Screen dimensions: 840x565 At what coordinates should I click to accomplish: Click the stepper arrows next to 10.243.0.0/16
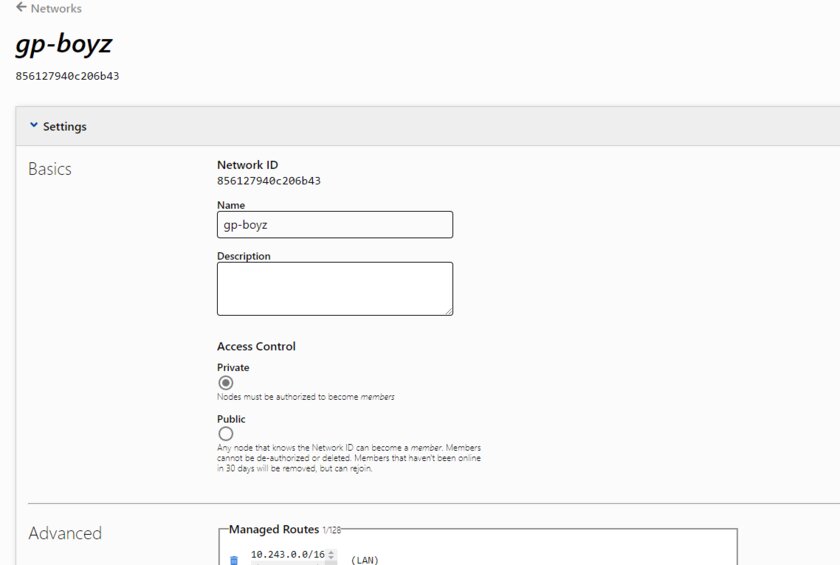tap(331, 555)
